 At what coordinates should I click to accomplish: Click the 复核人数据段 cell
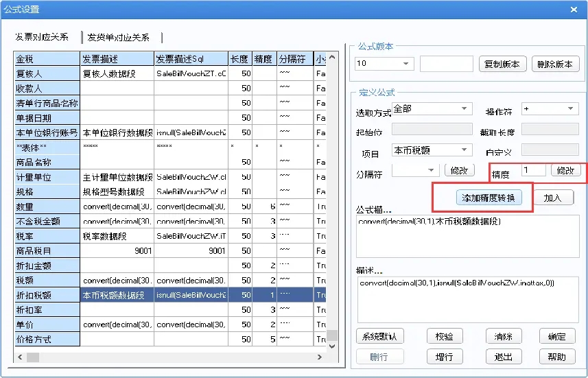pos(117,73)
